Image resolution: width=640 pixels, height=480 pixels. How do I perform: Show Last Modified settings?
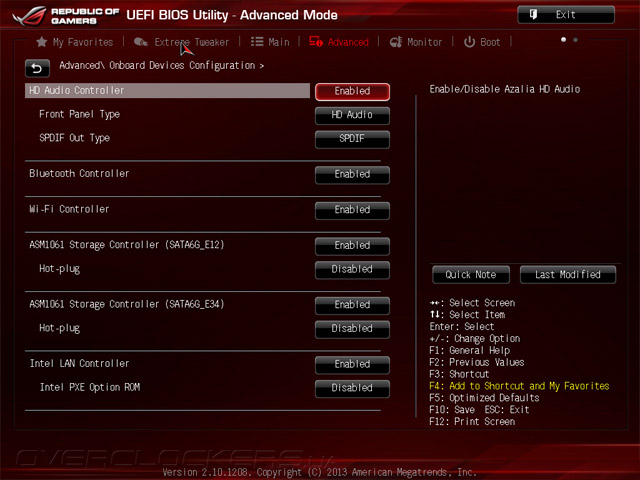[568, 275]
